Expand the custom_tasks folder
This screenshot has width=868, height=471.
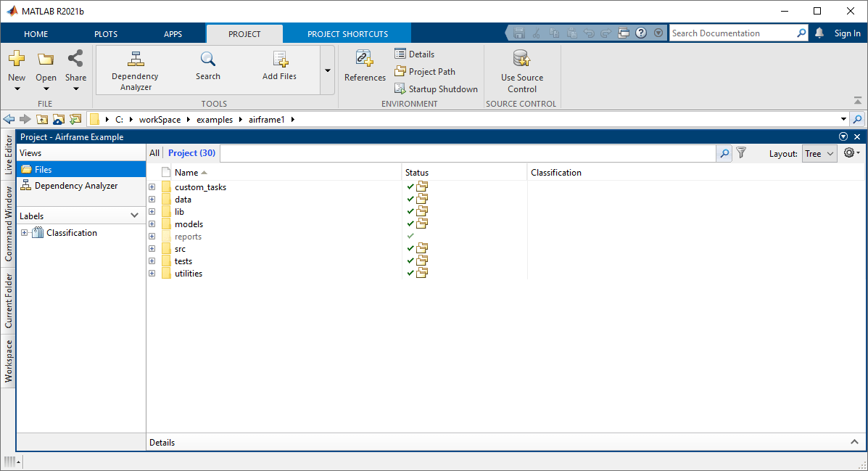point(152,187)
